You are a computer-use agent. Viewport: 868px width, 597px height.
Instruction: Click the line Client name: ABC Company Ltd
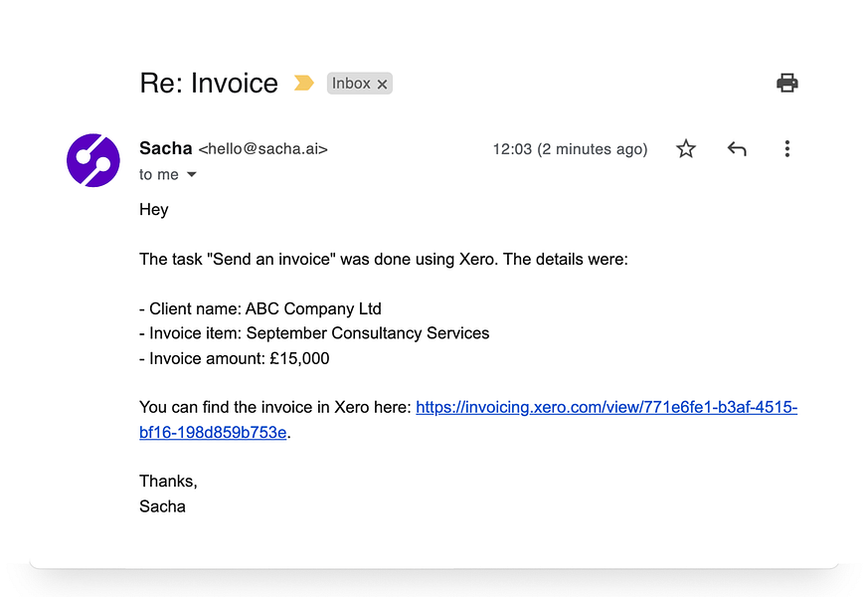point(260,308)
